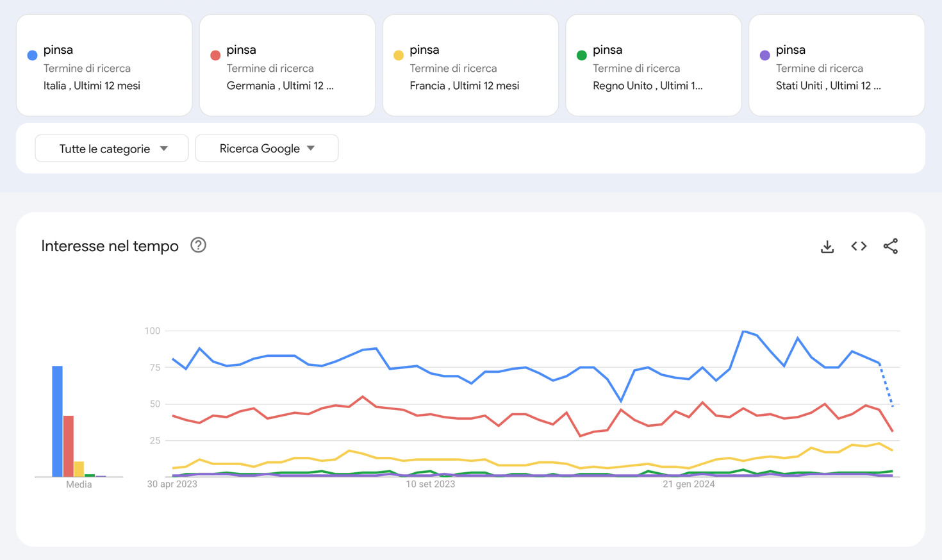The height and width of the screenshot is (560, 942).
Task: Click the 25 value on the y-axis
Action: point(154,441)
